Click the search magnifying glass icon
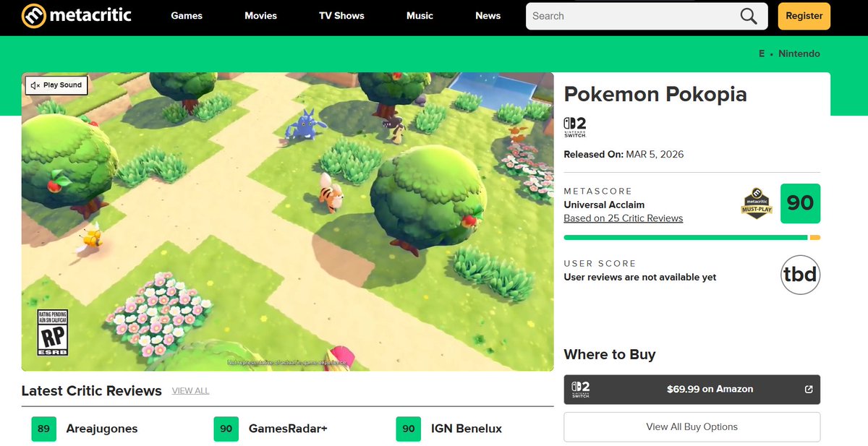 tap(749, 16)
